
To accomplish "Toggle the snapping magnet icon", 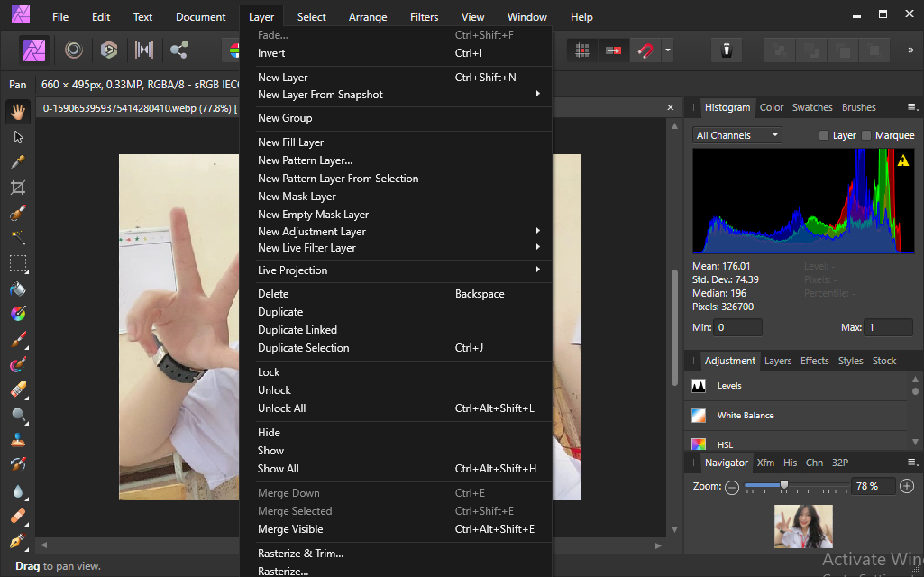I will [645, 50].
